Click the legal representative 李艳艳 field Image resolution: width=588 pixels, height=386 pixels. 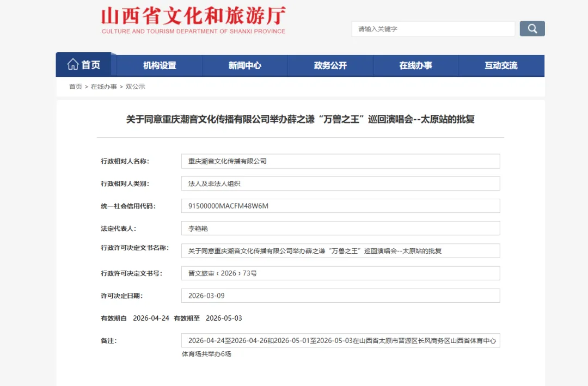[x=340, y=229]
